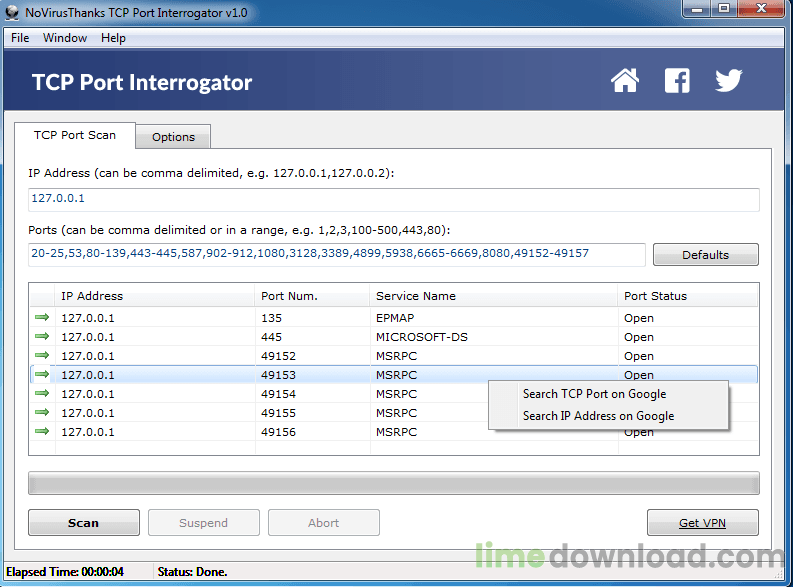Screen dimensions: 793x587
Task: Click Open status of port 135 row
Action: [x=639, y=318]
